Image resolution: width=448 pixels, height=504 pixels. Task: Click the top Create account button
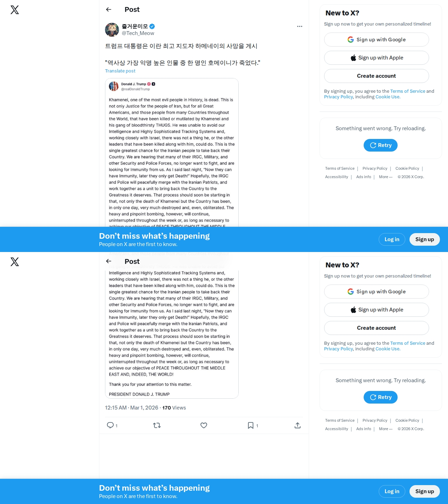click(377, 76)
